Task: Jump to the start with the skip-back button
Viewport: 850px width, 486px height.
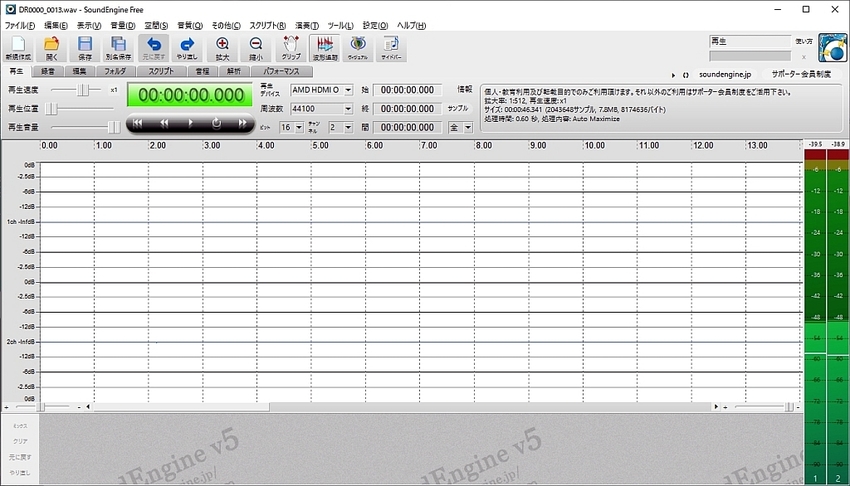Action: (x=138, y=124)
